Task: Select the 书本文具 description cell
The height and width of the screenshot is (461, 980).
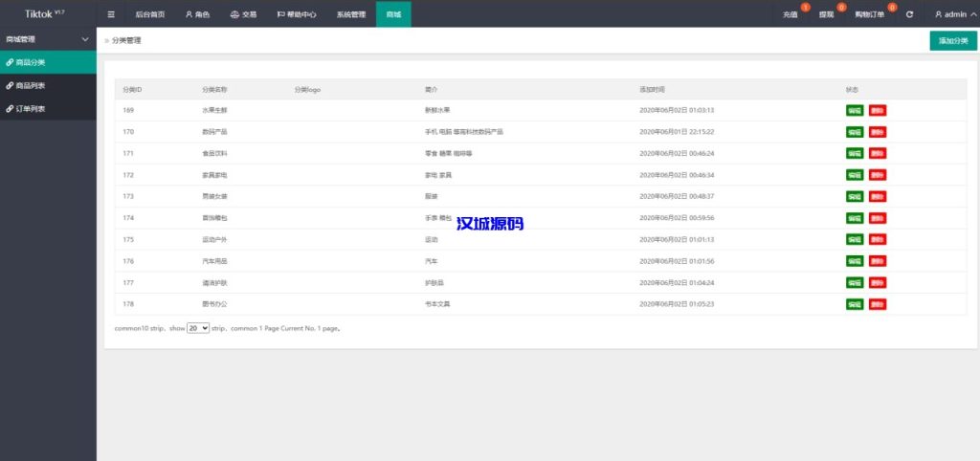Action: [436, 304]
